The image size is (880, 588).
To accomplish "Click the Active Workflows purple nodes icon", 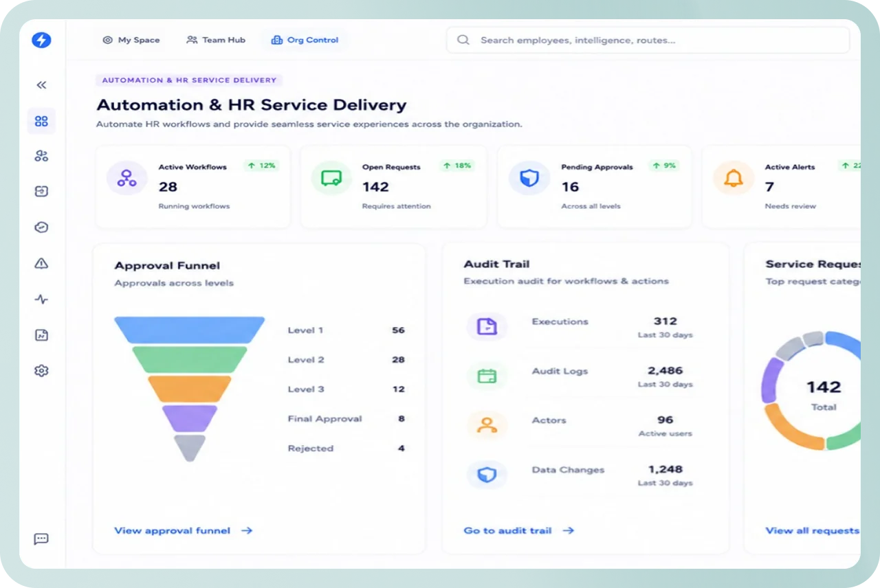I will (x=126, y=179).
